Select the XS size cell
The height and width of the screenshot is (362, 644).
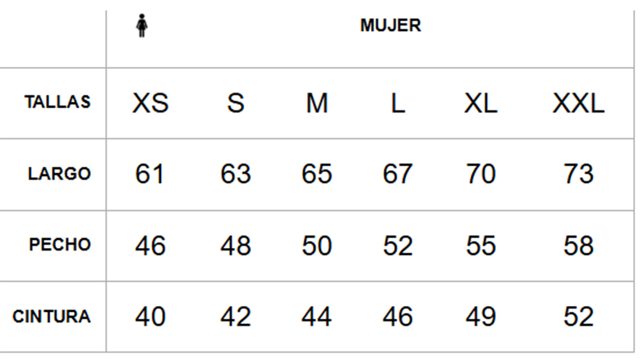(x=150, y=102)
